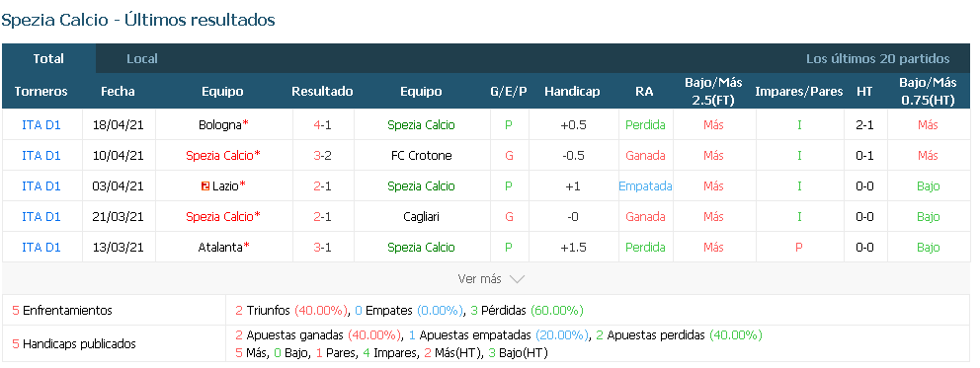This screenshot has width=980, height=368.
Task: Click the ITA D1 link for 13/03/21
Action: pos(41,247)
